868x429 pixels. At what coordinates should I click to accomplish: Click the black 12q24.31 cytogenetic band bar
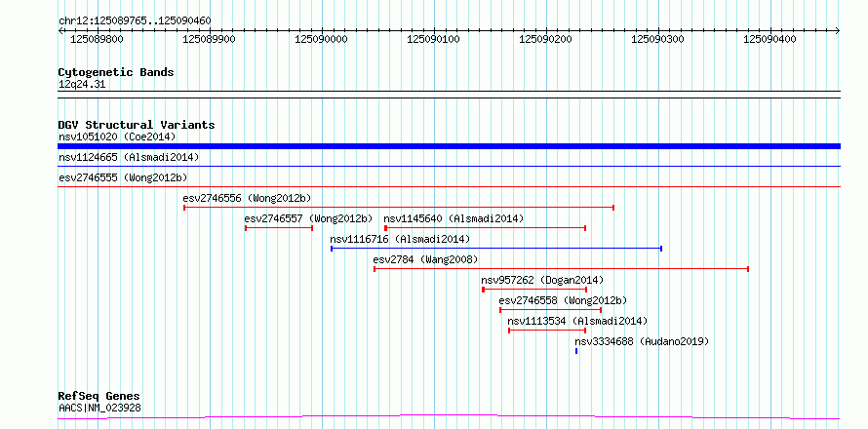coord(449,95)
